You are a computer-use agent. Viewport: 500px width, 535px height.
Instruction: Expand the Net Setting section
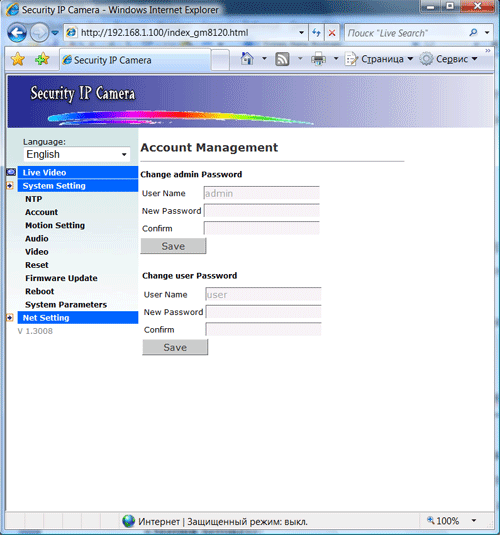78,318
